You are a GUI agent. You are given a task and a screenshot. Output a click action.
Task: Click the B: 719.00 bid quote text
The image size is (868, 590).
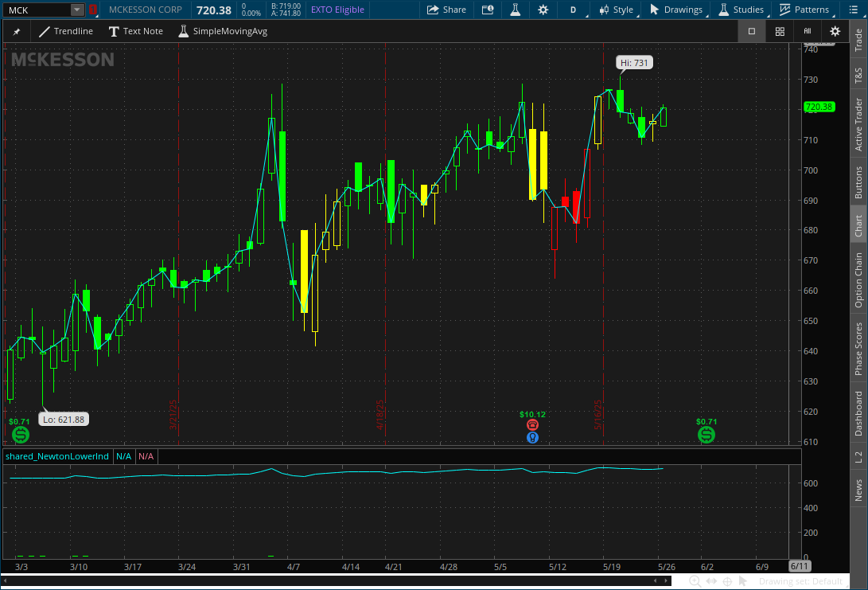[x=286, y=6]
